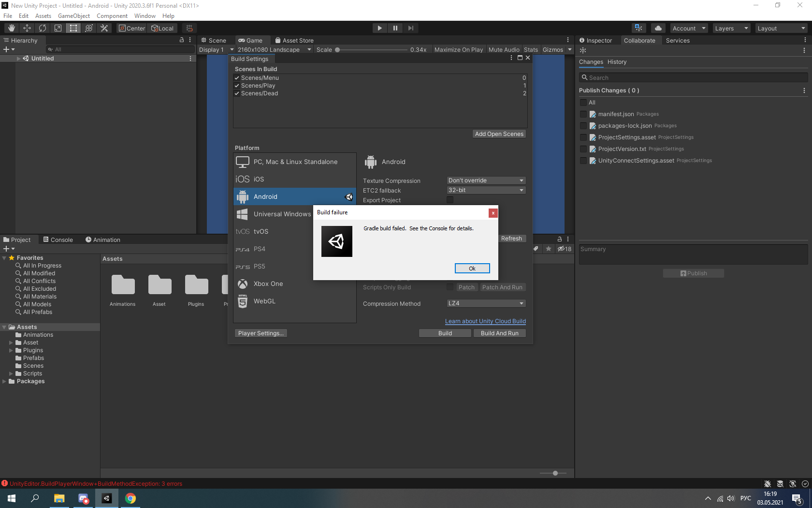Toggle hidden packages visibility count
Image resolution: width=812 pixels, height=508 pixels.
564,249
